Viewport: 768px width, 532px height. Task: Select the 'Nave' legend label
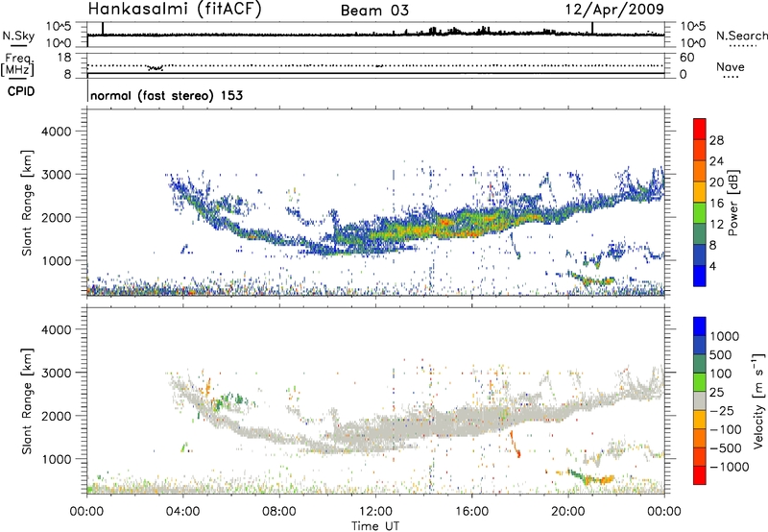pos(731,66)
